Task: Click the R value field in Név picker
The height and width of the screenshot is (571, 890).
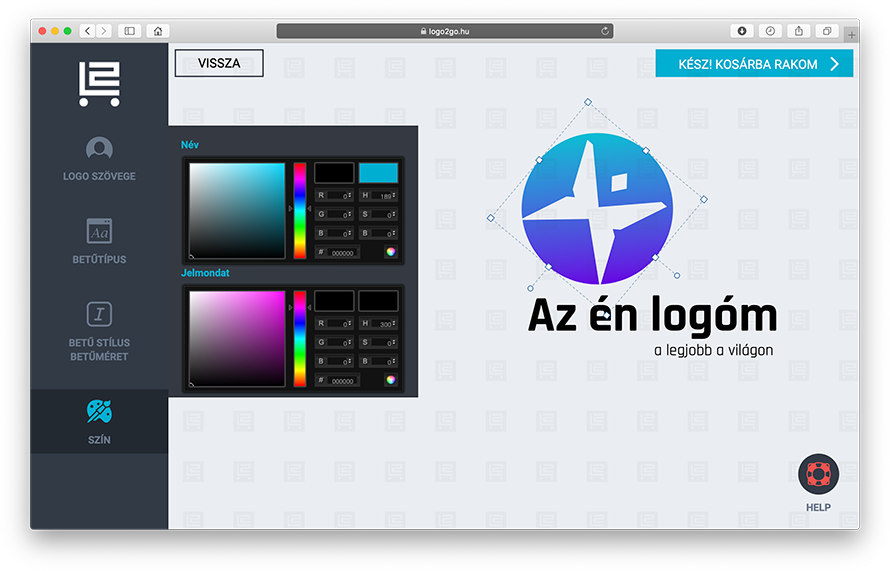Action: (x=334, y=195)
